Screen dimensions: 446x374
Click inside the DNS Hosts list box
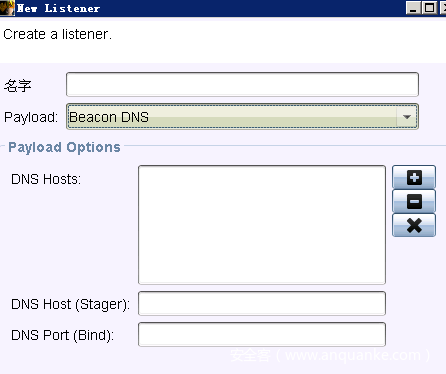click(x=262, y=225)
